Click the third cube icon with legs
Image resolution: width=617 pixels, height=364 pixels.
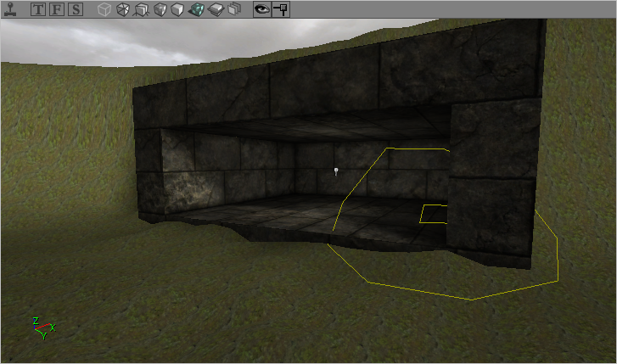tap(141, 10)
